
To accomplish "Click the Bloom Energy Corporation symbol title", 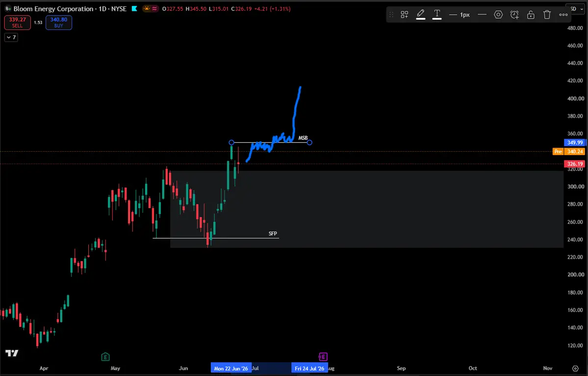I will pos(53,9).
